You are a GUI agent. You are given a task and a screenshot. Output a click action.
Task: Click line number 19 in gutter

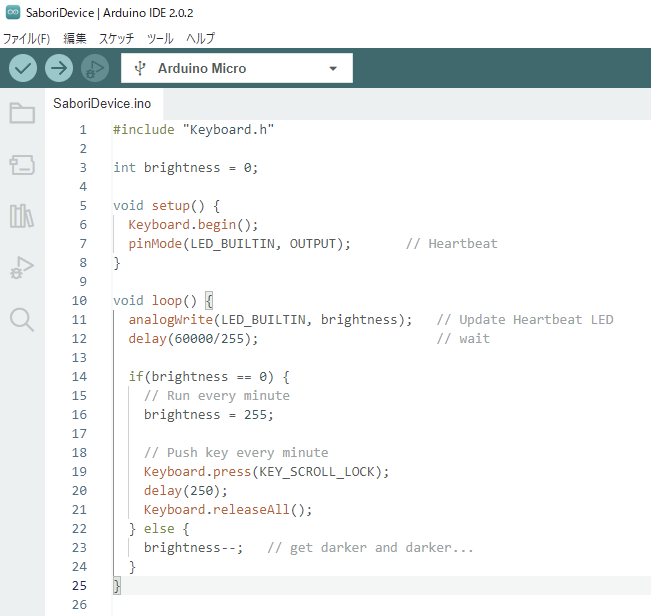[x=79, y=472]
